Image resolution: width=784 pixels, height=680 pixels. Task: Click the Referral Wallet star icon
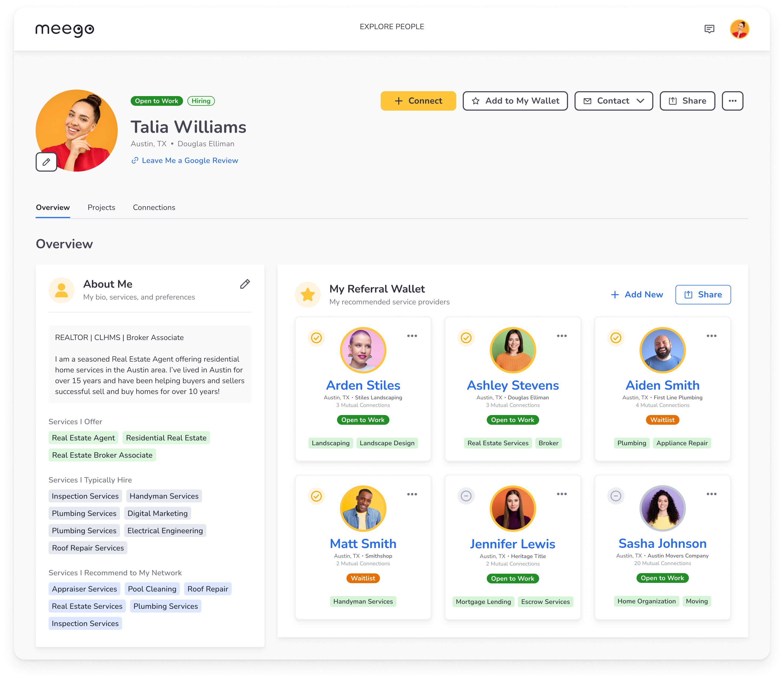[x=307, y=294]
